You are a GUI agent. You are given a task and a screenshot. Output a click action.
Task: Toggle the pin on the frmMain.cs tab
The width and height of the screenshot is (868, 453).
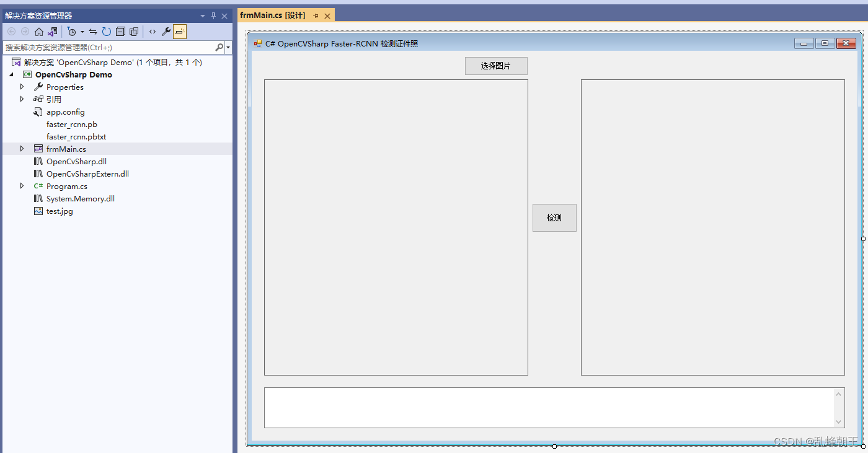pos(316,15)
